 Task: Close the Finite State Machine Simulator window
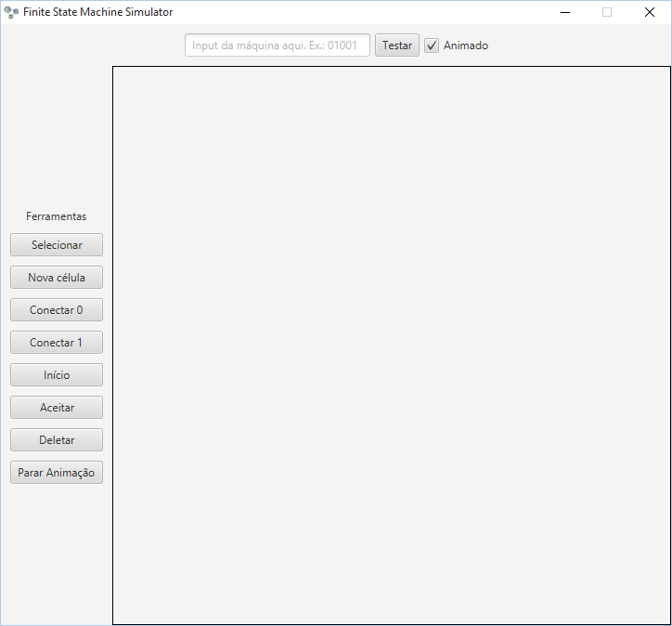(650, 12)
